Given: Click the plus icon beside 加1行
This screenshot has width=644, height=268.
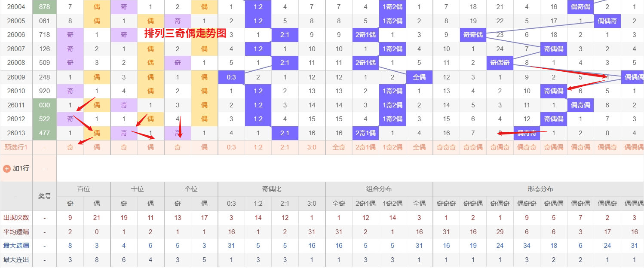Looking at the screenshot, I should pos(7,168).
